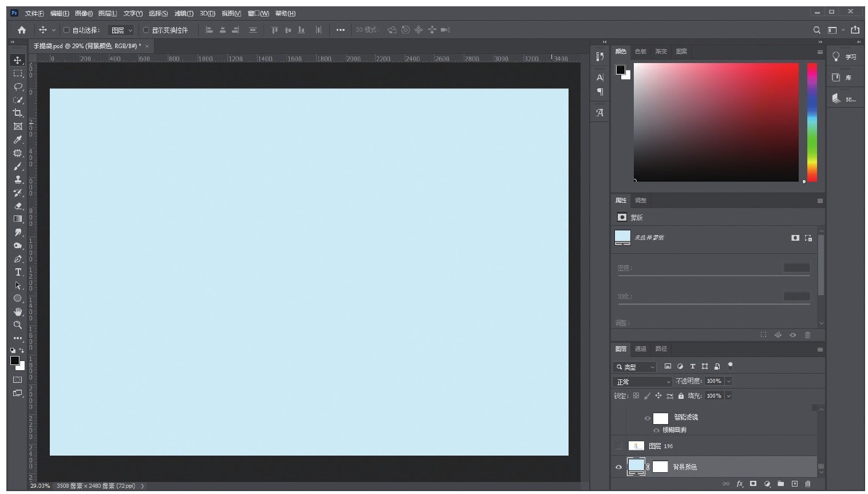Select the Eraser tool
Viewport: 868px width, 494px height.
click(18, 206)
